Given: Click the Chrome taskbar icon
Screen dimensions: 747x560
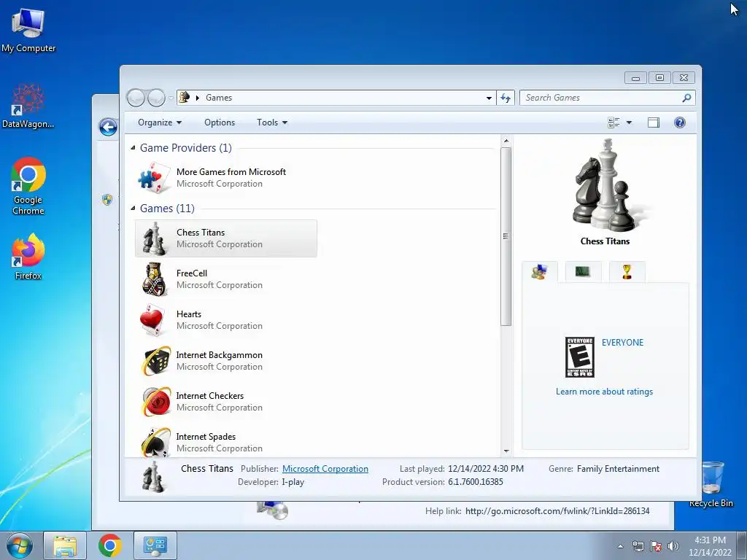Looking at the screenshot, I should point(109,545).
